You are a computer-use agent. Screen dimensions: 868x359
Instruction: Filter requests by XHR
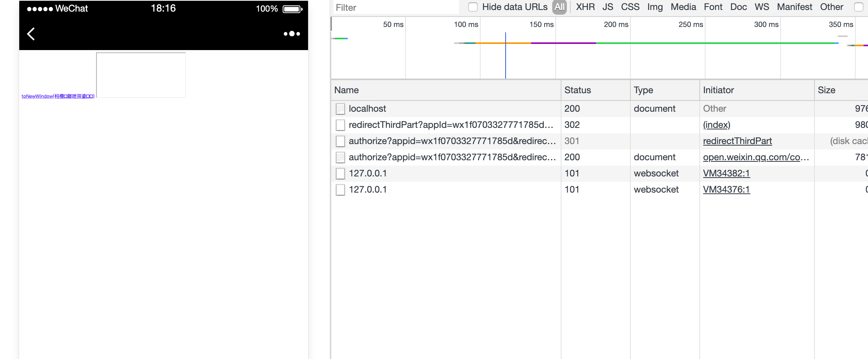[x=585, y=7]
